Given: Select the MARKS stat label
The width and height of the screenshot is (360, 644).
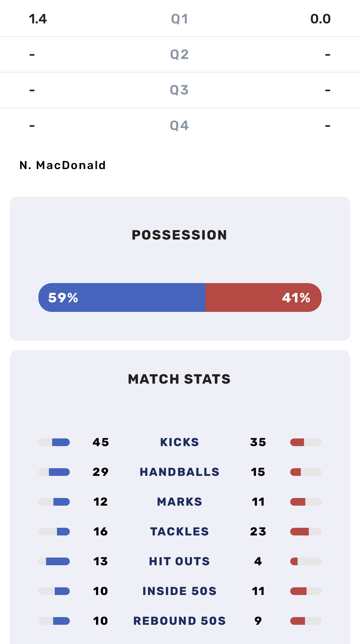Looking at the screenshot, I should coord(180,502).
